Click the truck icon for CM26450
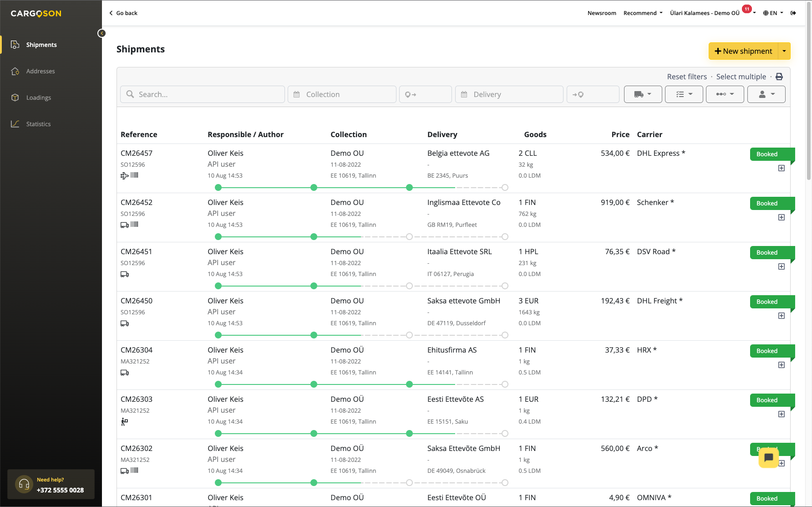Image resolution: width=812 pixels, height=507 pixels. coord(125,323)
